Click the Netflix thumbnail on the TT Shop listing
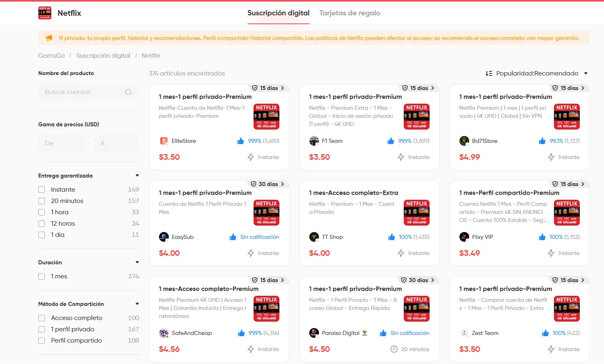Screen dimensions: 604x364 [x=417, y=213]
